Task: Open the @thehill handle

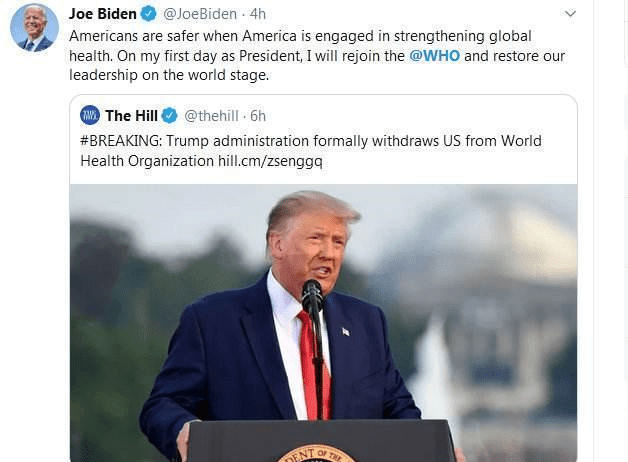Action: click(211, 116)
